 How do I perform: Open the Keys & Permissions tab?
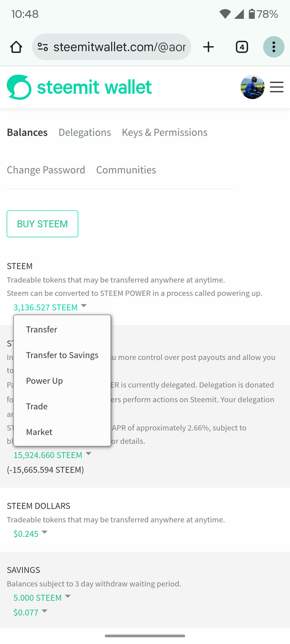164,133
